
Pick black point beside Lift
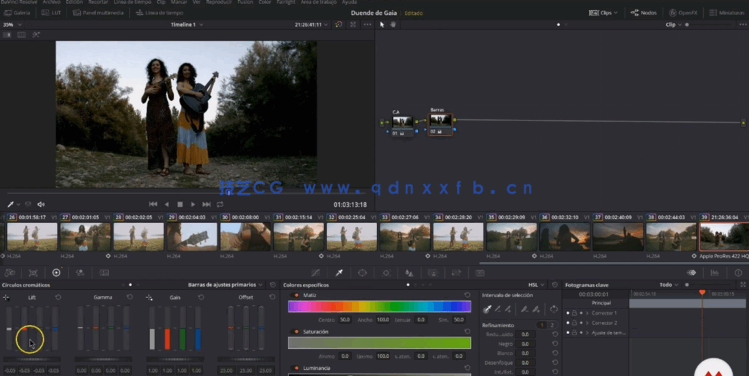tap(6, 297)
